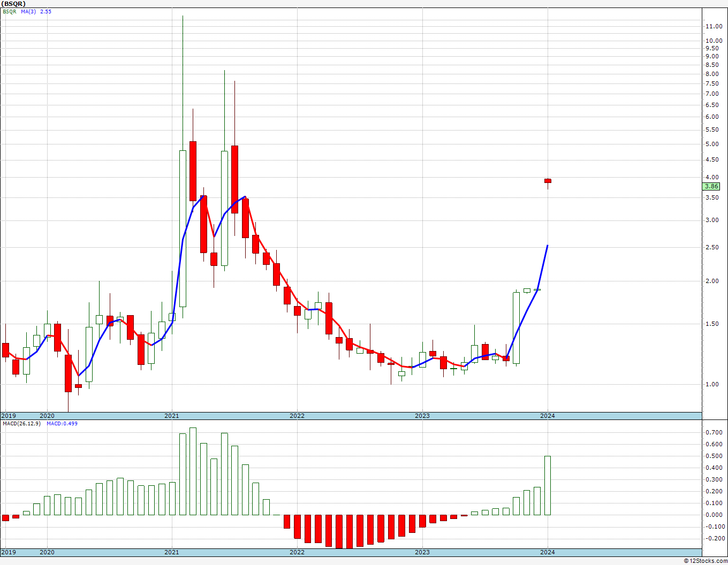Select 2024 on the MACD panel time axis

(x=548, y=552)
